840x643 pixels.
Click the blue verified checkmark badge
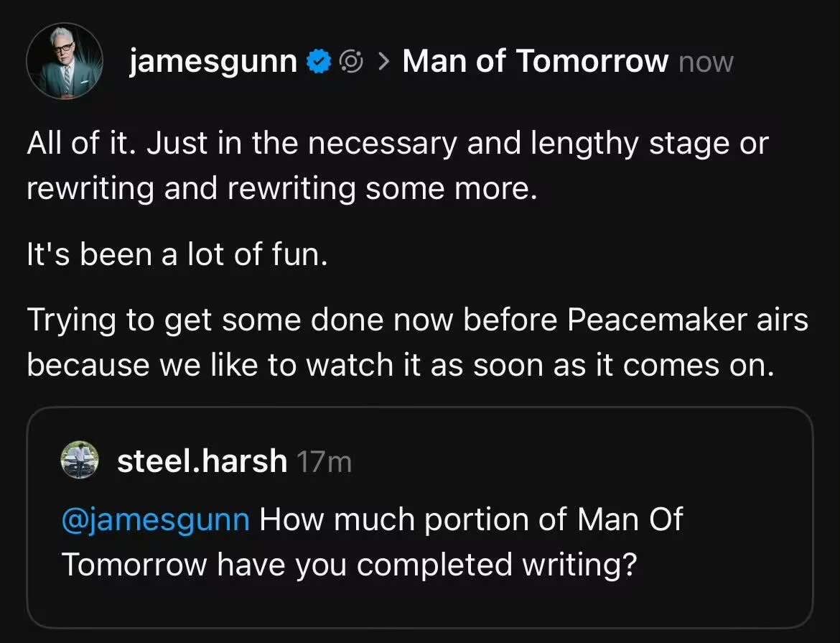click(x=319, y=62)
